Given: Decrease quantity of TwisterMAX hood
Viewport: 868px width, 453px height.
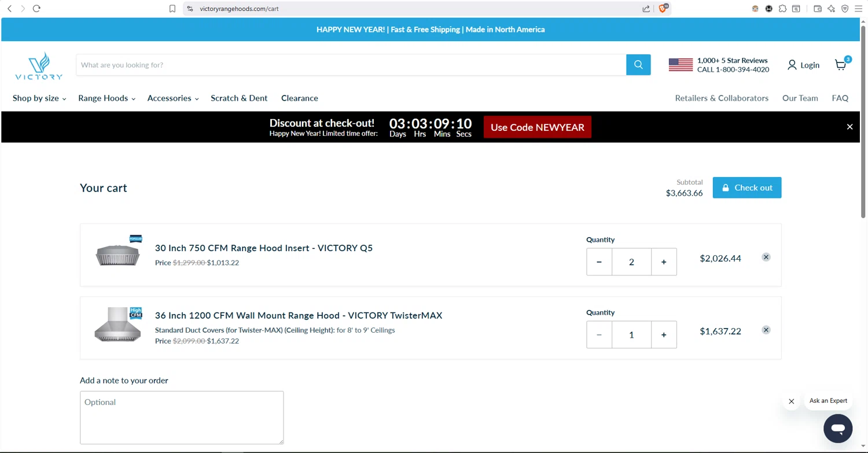Looking at the screenshot, I should pyautogui.click(x=599, y=335).
